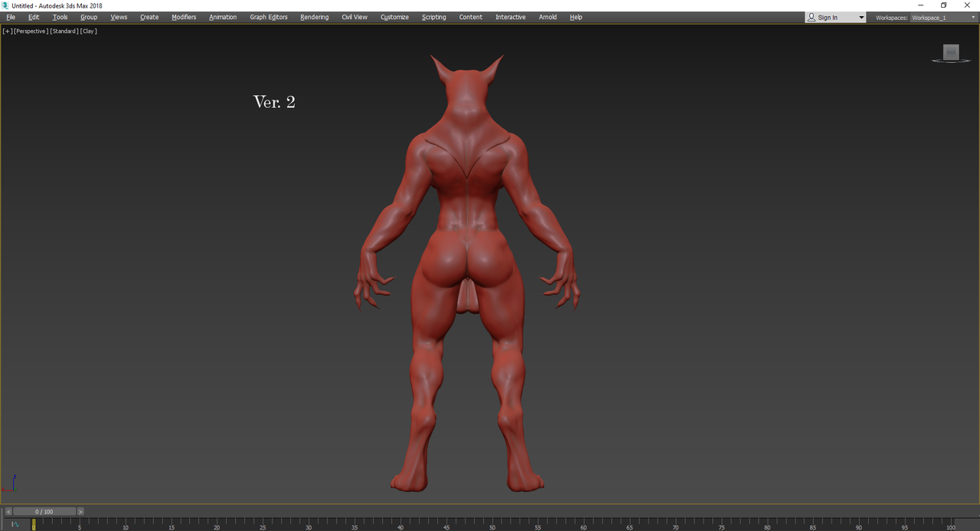
Task: Open the Content menu
Action: (471, 17)
